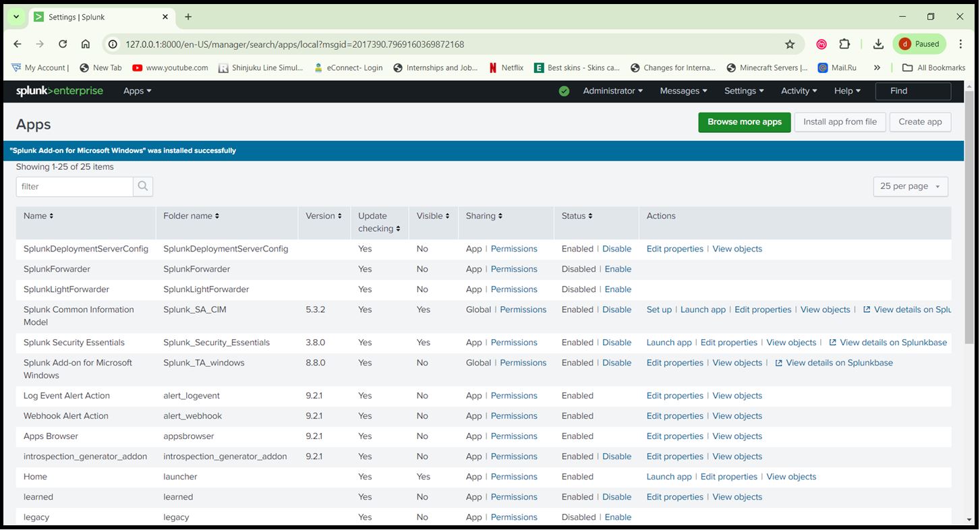Screen dimensions: 980x530
Task: Click the splunk>enterprise logo
Action: coord(59,91)
